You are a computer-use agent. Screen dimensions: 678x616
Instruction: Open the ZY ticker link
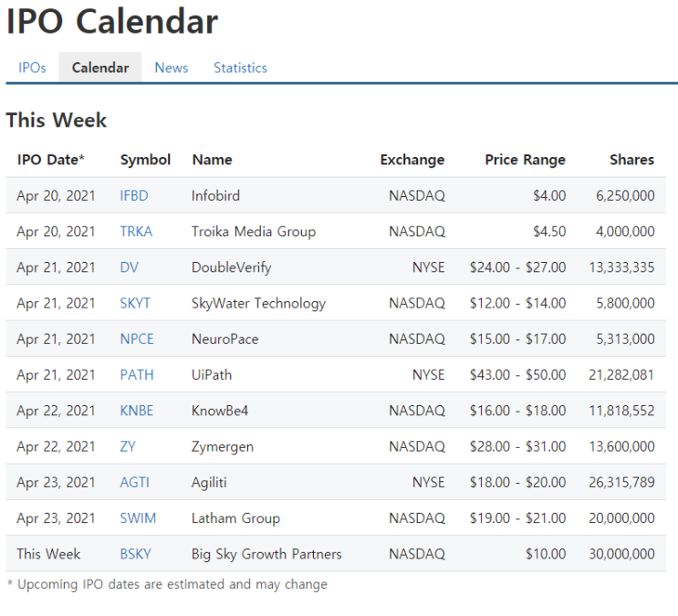[x=128, y=446]
